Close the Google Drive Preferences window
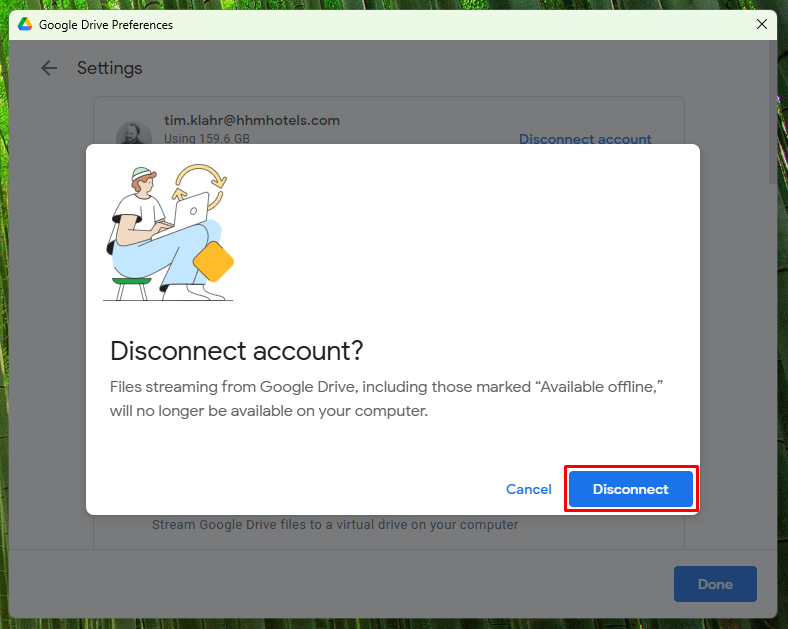Viewport: 788px width, 629px height. [x=762, y=25]
